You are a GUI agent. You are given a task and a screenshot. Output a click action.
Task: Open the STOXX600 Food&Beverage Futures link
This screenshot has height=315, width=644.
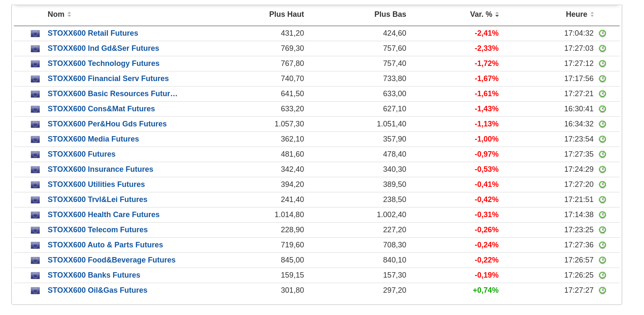pyautogui.click(x=111, y=260)
